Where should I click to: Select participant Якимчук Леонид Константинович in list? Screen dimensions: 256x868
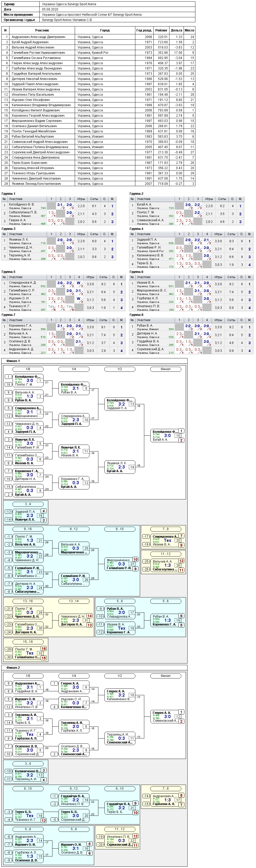coord(98,184)
